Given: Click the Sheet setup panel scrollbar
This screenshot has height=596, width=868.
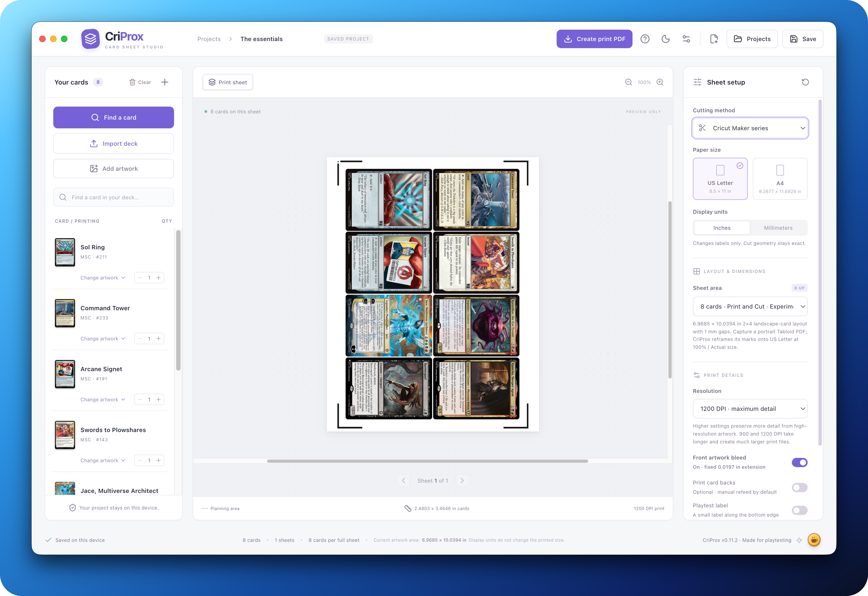Looking at the screenshot, I should (820, 272).
